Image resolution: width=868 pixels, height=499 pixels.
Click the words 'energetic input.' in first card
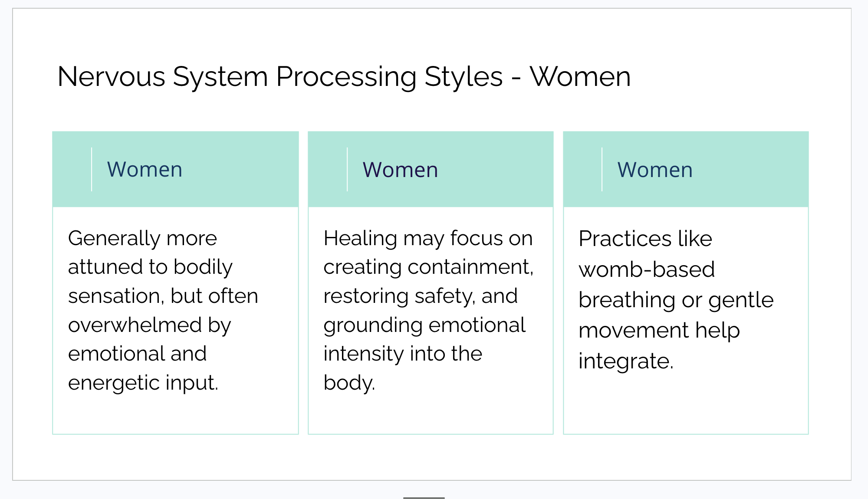(x=143, y=383)
